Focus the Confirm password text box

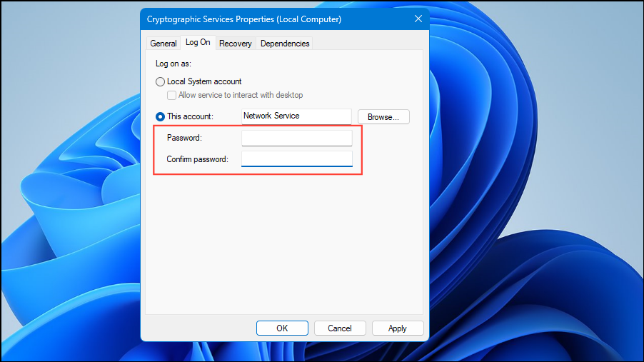click(296, 159)
